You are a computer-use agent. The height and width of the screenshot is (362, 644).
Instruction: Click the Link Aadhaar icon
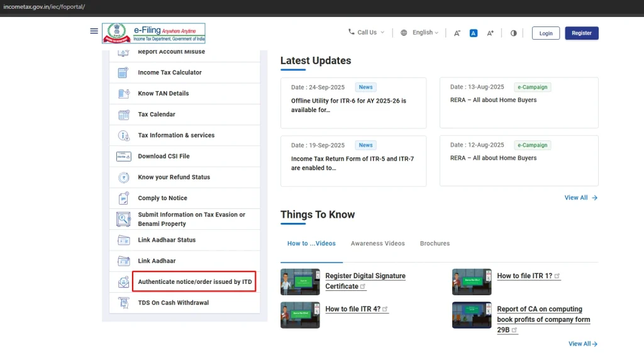tap(123, 261)
